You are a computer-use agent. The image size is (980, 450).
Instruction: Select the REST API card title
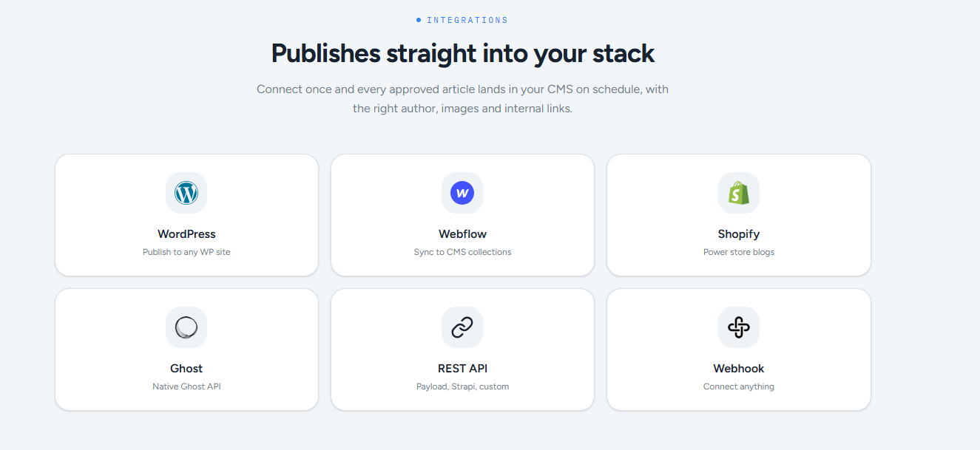tap(462, 369)
